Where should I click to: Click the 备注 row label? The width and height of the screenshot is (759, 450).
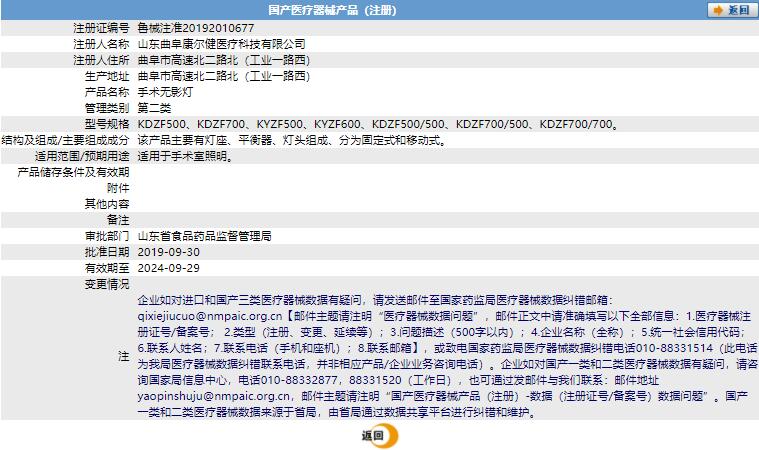(118, 220)
